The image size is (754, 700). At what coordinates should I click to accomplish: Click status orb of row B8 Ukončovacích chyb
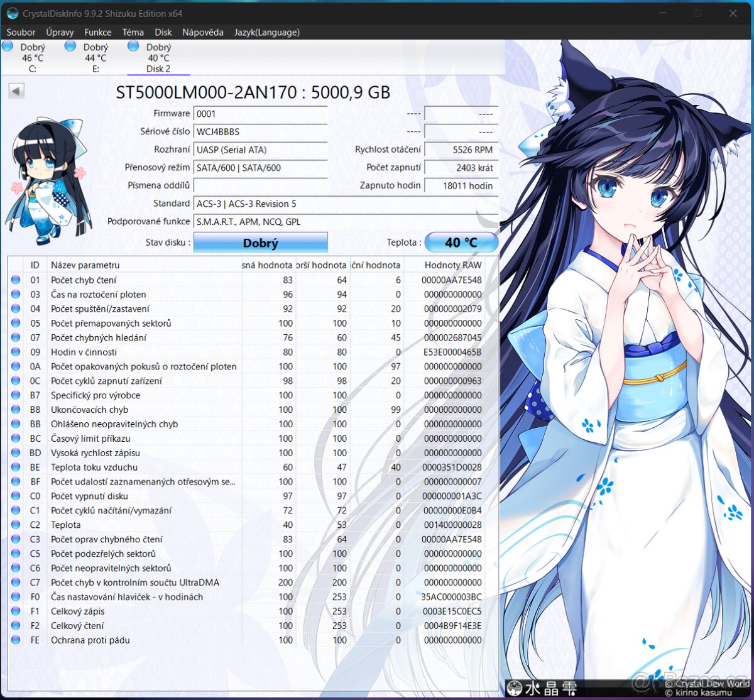pos(16,410)
